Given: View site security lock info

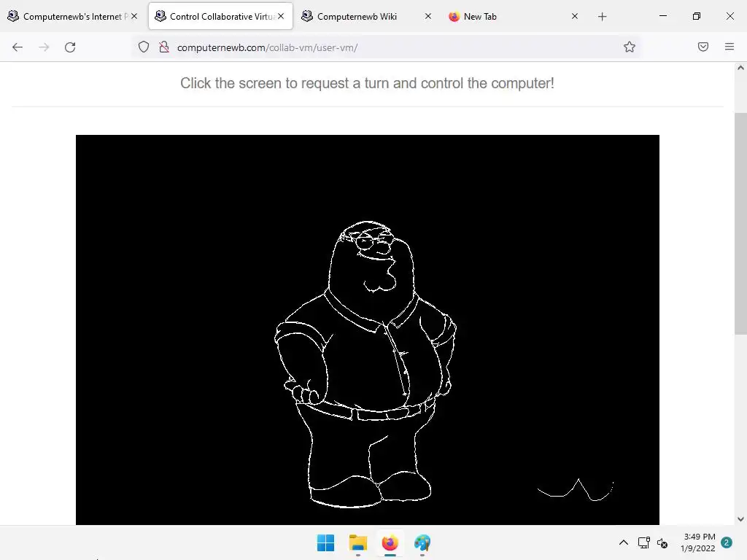Looking at the screenshot, I should (164, 47).
